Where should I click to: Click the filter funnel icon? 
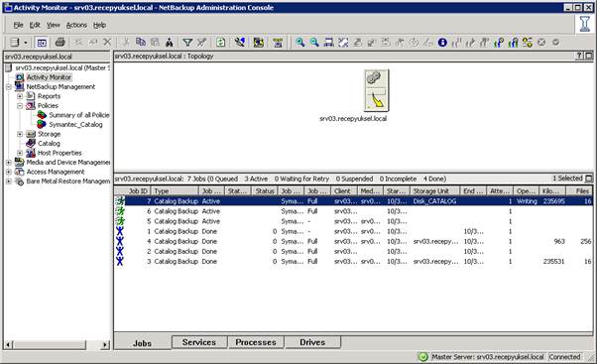coord(187,43)
